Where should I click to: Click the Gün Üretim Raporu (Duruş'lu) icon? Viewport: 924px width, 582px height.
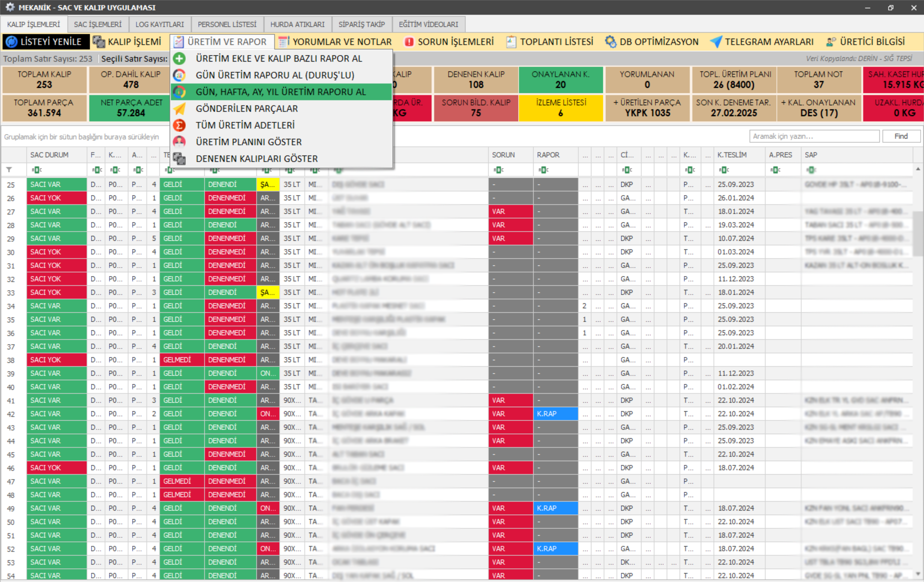pyautogui.click(x=179, y=75)
